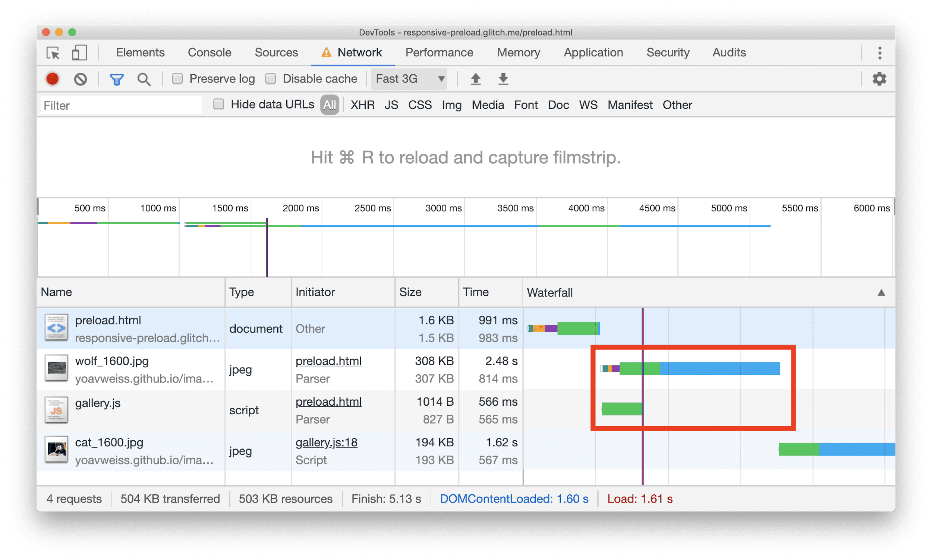The width and height of the screenshot is (932, 560).
Task: Click the DevTools settings gear icon
Action: tap(879, 79)
